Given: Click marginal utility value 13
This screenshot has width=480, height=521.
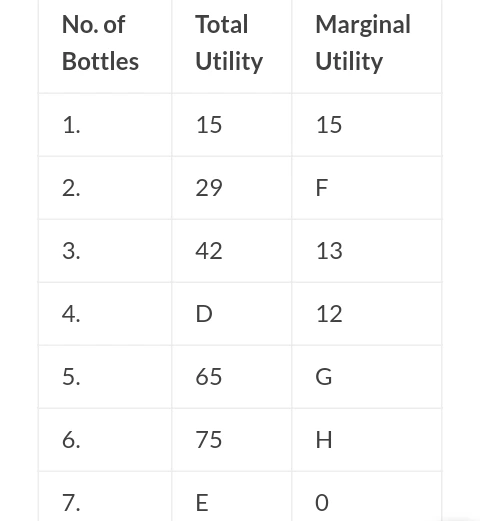Looking at the screenshot, I should click(329, 251).
